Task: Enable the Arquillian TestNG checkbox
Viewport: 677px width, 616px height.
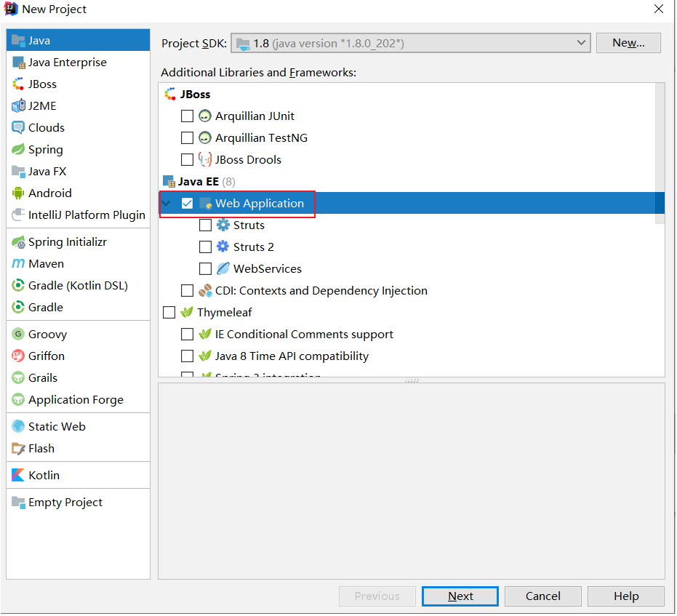Action: pyautogui.click(x=188, y=138)
